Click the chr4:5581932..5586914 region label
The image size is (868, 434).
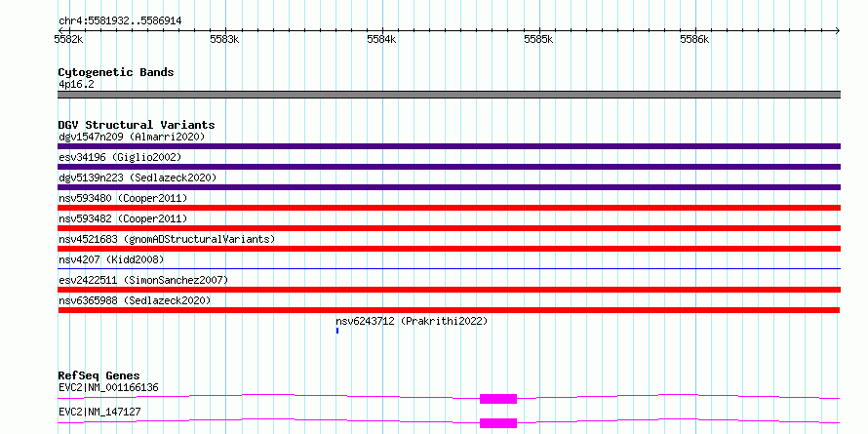(x=120, y=21)
